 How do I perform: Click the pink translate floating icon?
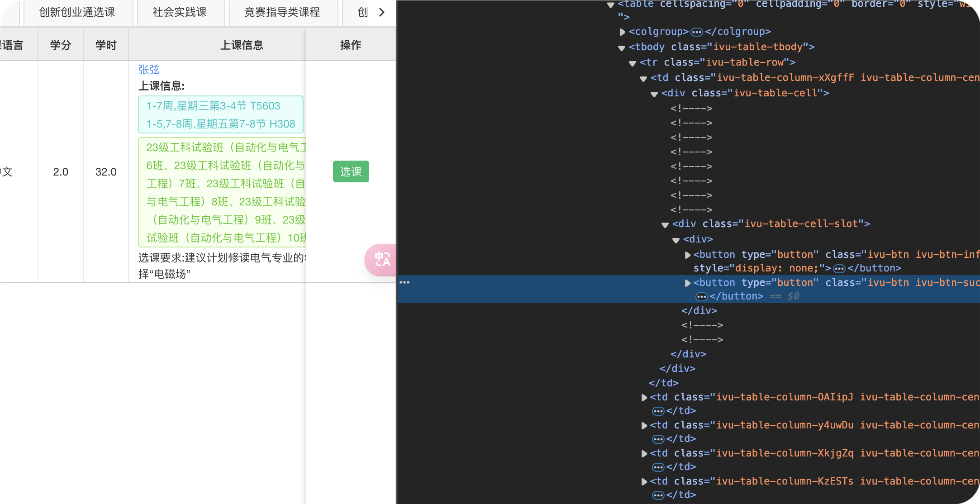click(381, 260)
